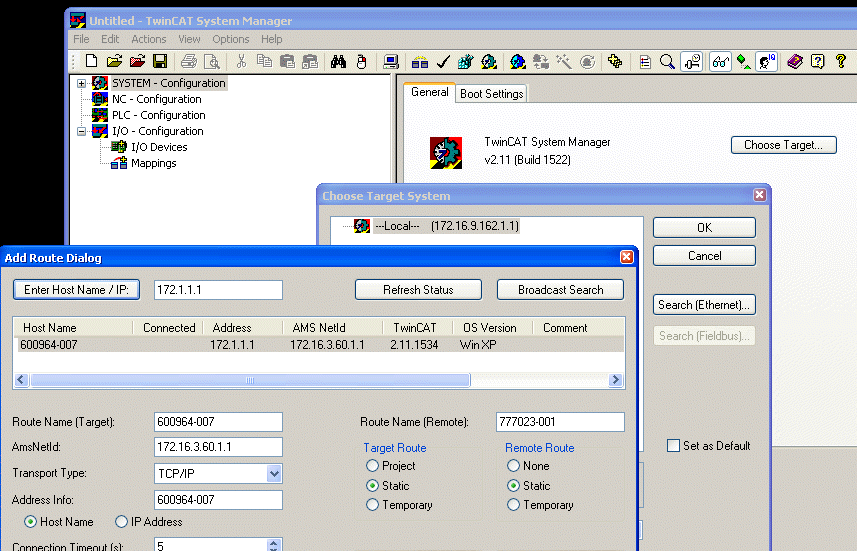The image size is (857, 551).
Task: Select the NC - Configuration tree node
Action: point(156,99)
